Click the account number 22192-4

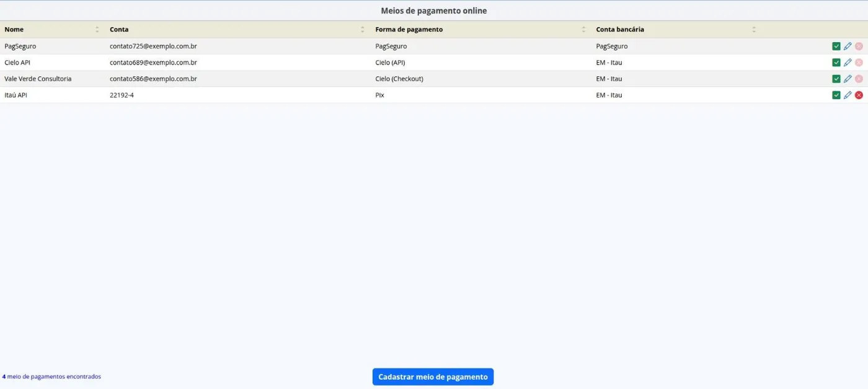click(122, 95)
